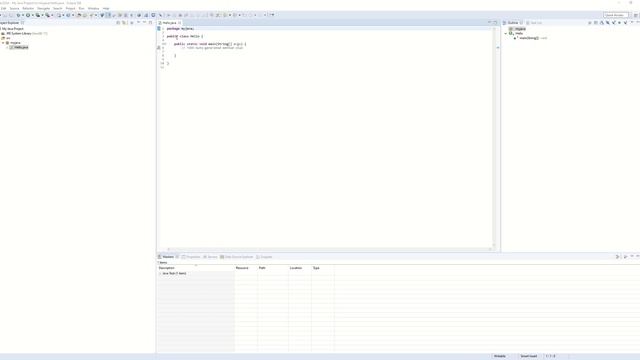Click the Run toolbar icon
Screen dimensions: 640x360
click(x=28, y=15)
